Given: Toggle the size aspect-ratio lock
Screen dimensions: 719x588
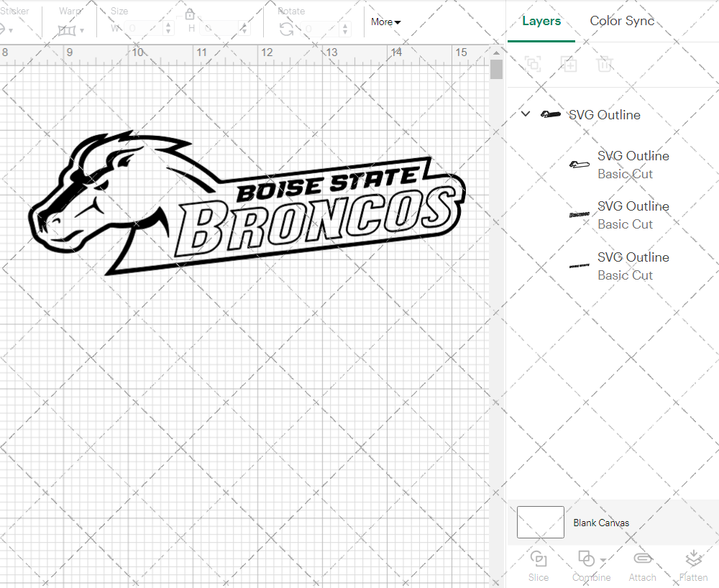Looking at the screenshot, I should [x=189, y=14].
